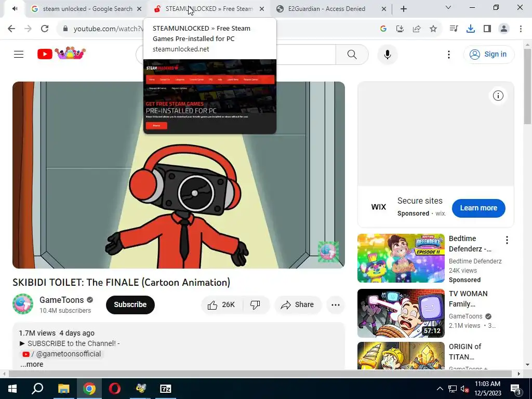Click the TV WOMAN Family video title
The height and width of the screenshot is (399, 532).
pos(468,299)
